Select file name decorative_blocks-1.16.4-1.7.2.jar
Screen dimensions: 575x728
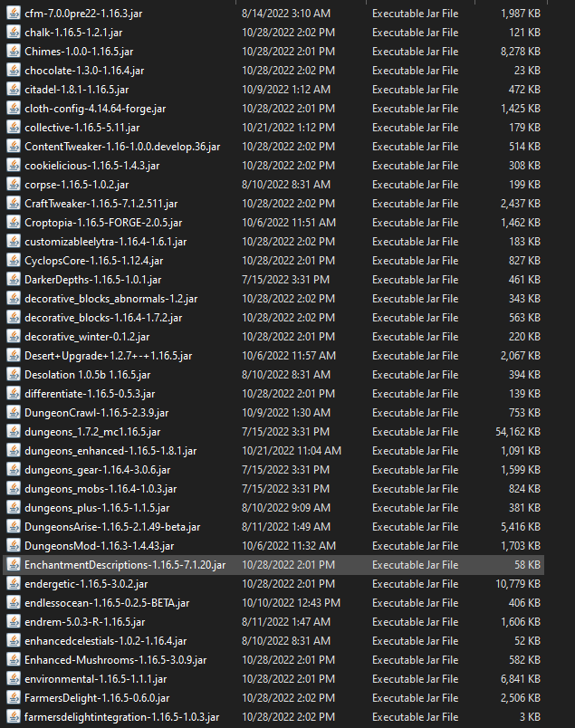[103, 318]
